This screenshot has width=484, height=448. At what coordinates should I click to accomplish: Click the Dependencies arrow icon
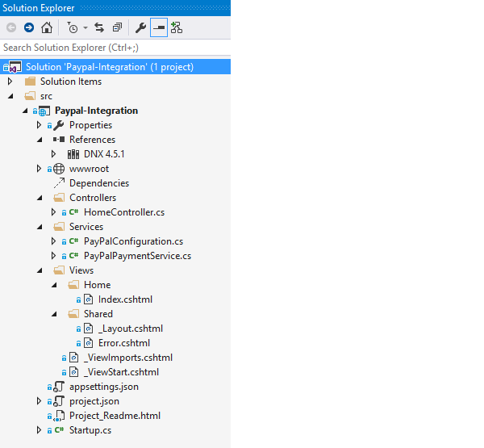pos(59,183)
